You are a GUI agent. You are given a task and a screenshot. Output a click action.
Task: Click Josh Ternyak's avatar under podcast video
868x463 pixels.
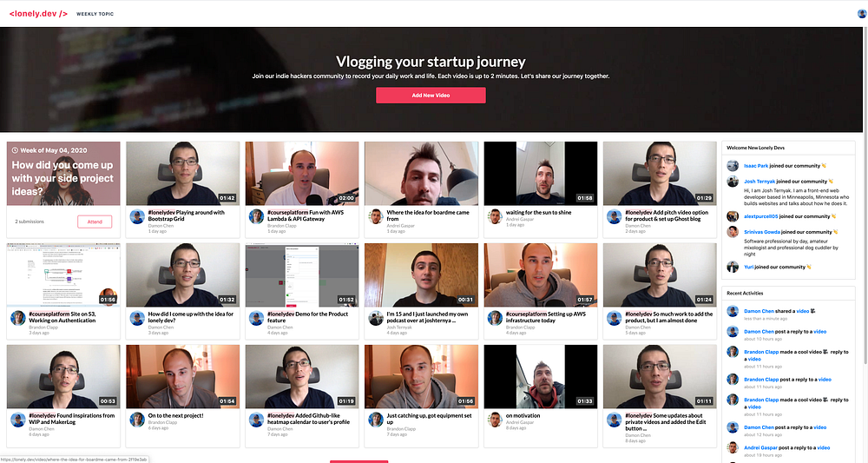(x=375, y=318)
